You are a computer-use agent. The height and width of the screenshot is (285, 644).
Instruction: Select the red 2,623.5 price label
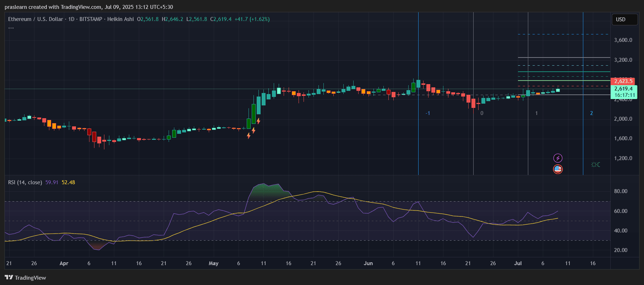(623, 81)
